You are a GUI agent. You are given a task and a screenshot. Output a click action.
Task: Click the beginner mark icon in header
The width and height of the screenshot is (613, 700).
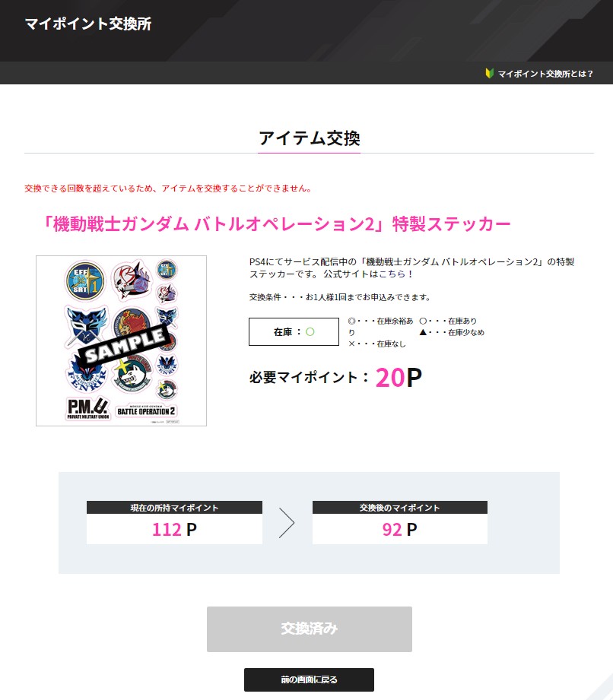pos(489,73)
